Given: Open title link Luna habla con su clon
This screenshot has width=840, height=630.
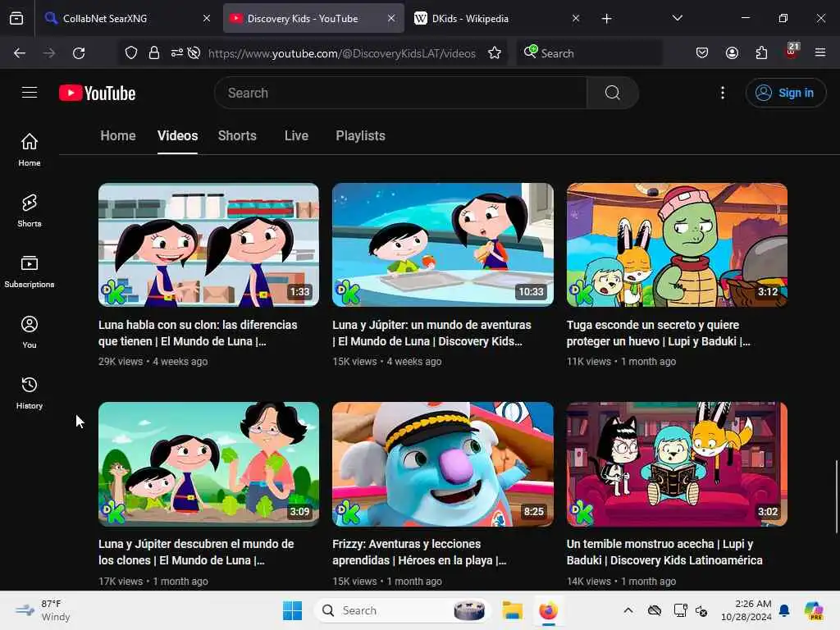Looking at the screenshot, I should pos(198,333).
